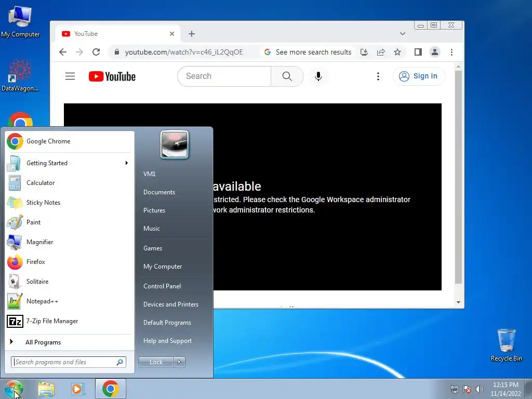The width and height of the screenshot is (532, 399).
Task: Open Pictures from Start menu
Action: pyautogui.click(x=154, y=210)
